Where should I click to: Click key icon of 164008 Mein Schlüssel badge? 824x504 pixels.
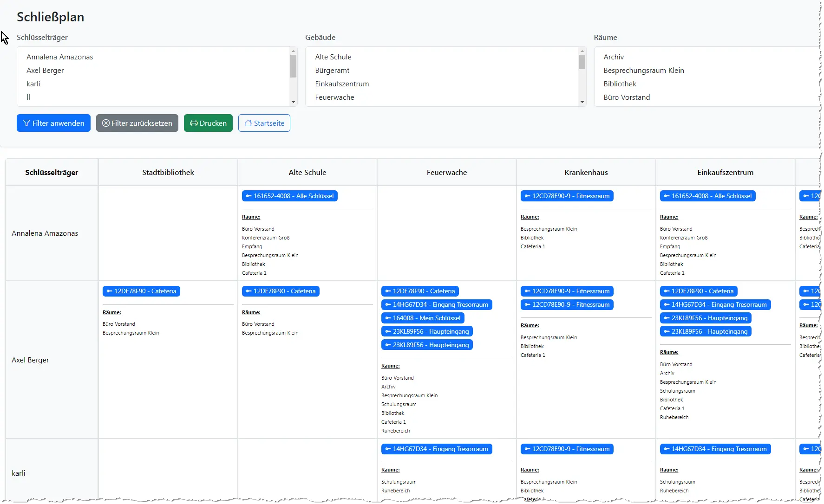coord(388,318)
